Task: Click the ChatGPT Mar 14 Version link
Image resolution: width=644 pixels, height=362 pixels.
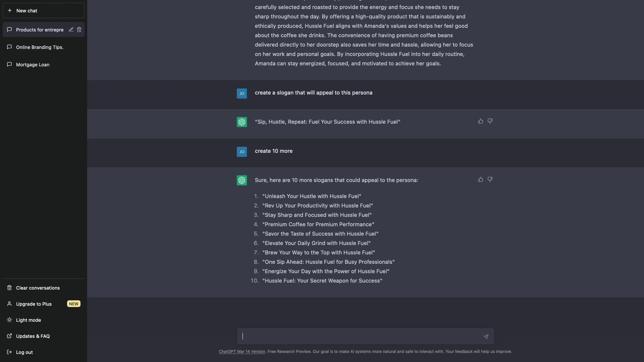Action: tap(241, 352)
